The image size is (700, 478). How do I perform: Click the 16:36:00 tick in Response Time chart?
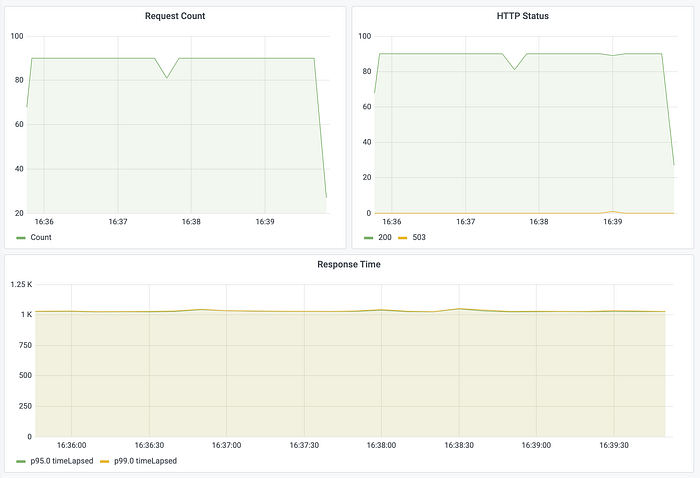[x=71, y=445]
